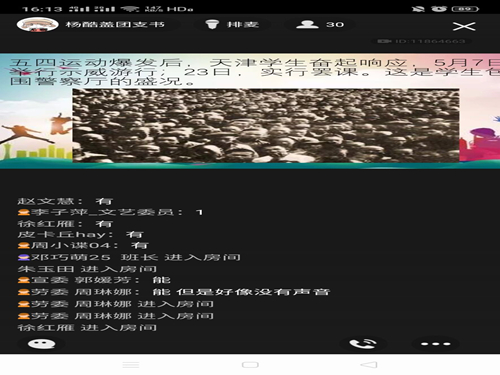The width and height of the screenshot is (500, 375).
Task: Tap the May Fourth crowd photo
Action: [266, 125]
